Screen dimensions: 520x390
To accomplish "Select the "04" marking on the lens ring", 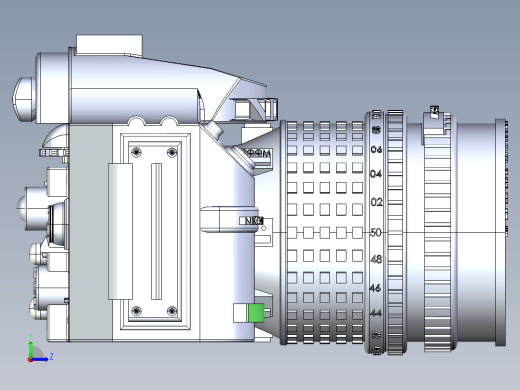I will 376,174.
